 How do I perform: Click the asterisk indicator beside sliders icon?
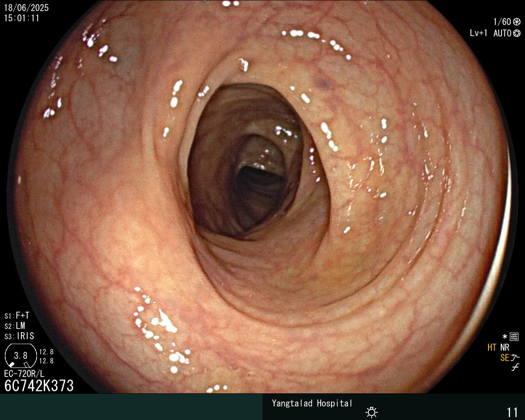505,337
